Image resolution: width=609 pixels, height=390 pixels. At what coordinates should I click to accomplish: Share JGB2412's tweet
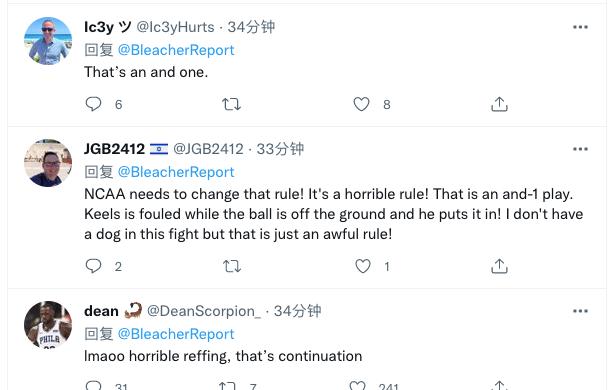click(x=499, y=266)
